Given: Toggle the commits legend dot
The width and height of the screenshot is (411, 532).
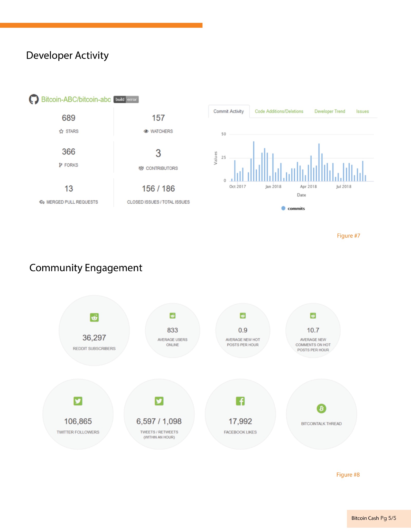Looking at the screenshot, I should point(283,208).
